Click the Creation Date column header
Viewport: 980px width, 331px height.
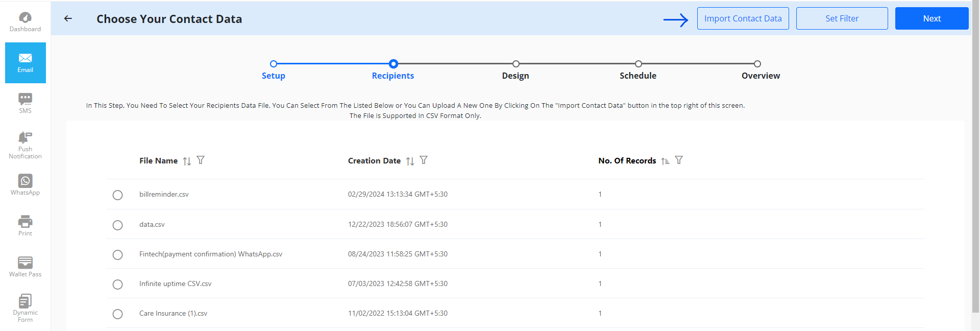click(x=374, y=160)
